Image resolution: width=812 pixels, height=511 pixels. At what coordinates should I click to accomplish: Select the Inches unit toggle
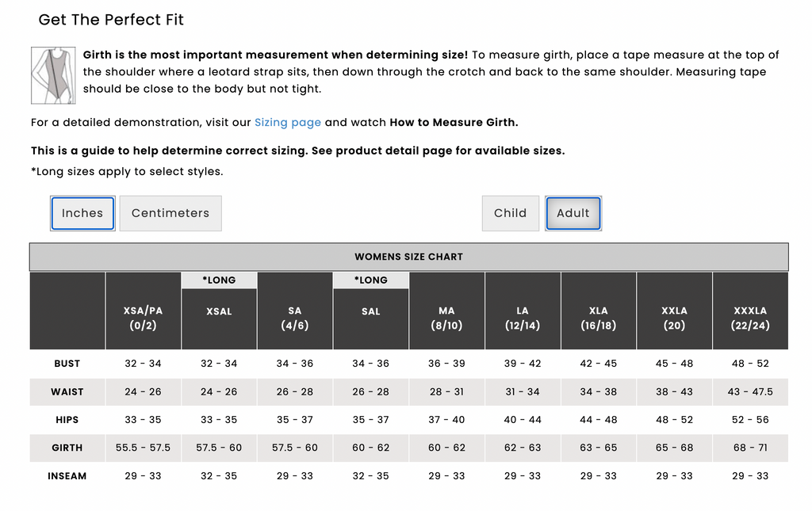coord(82,213)
